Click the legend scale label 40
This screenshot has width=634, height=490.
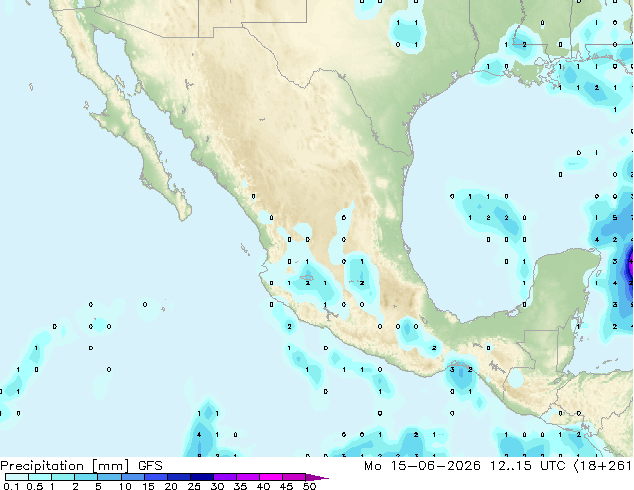(263, 486)
